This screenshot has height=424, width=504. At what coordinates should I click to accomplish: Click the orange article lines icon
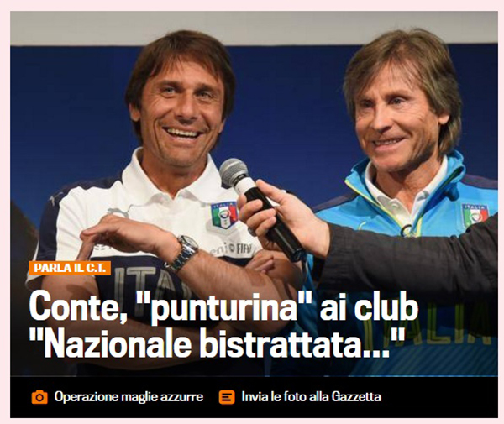pos(227,397)
